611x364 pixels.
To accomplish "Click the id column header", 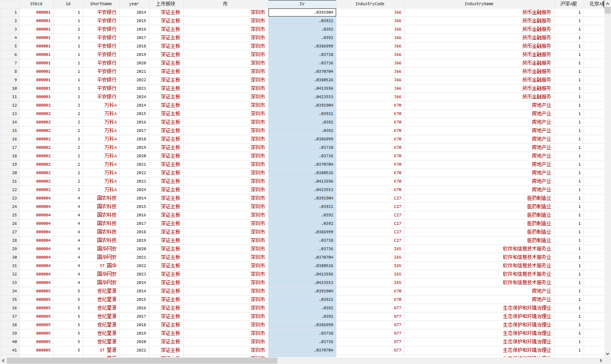I will (68, 4).
